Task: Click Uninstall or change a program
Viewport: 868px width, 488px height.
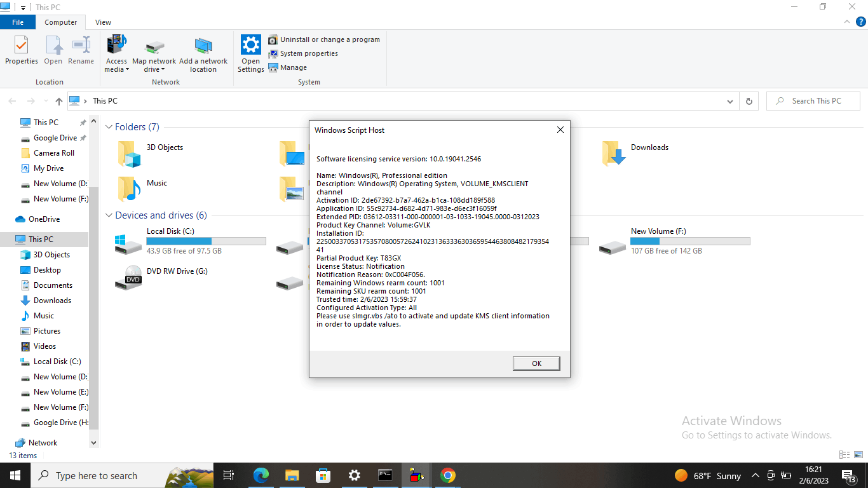Action: pos(324,39)
